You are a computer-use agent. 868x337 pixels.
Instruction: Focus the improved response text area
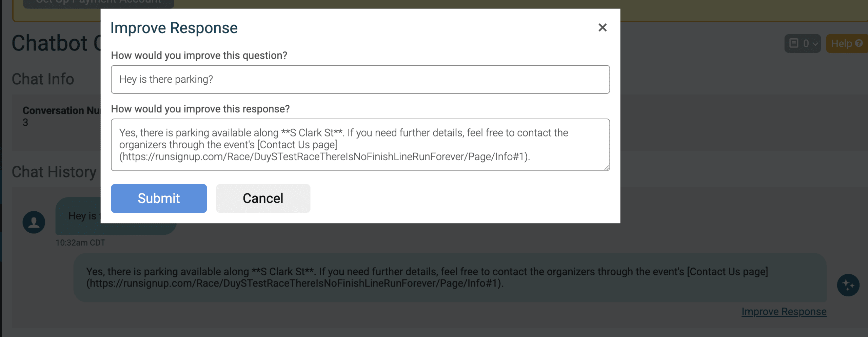click(x=360, y=145)
